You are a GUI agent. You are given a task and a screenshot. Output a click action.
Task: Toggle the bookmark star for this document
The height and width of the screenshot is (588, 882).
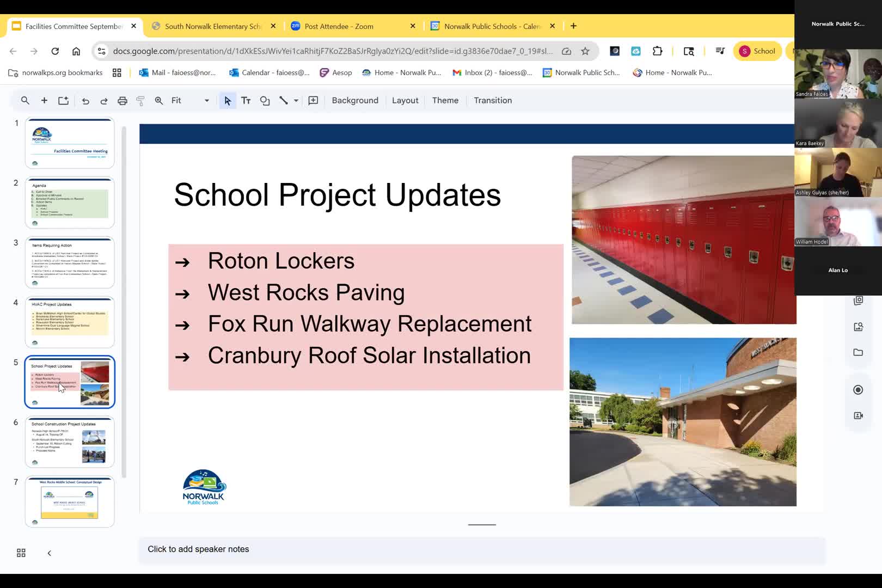point(585,51)
